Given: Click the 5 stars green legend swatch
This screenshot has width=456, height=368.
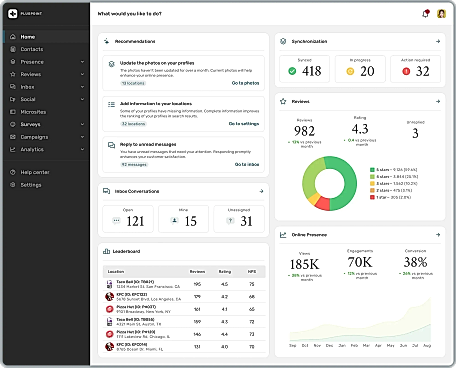Looking at the screenshot, I should point(372,170).
